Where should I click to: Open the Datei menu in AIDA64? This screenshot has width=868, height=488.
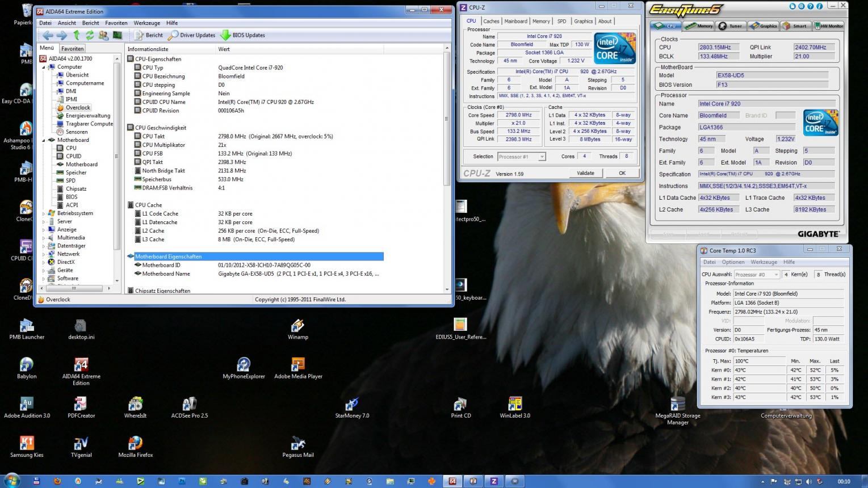45,23
